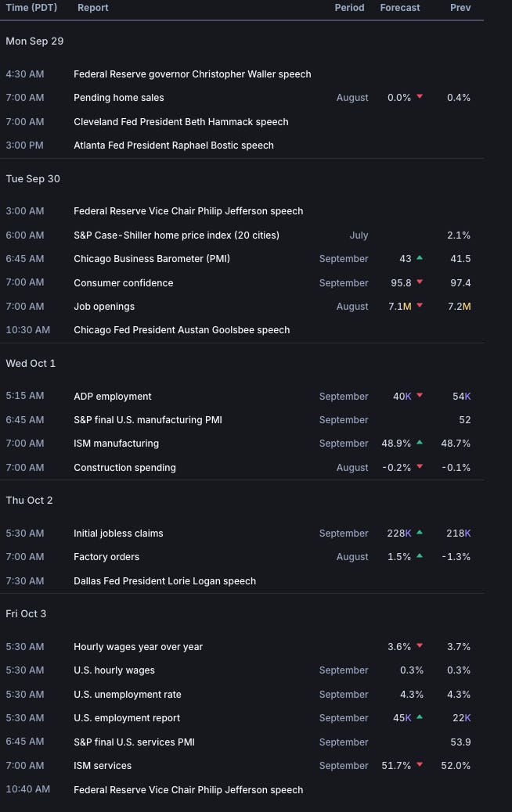
Task: Open the Job openings report
Action: 104,307
